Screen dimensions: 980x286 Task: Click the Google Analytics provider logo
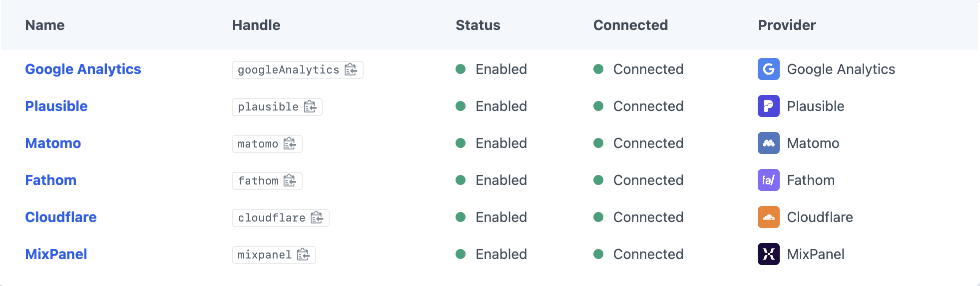(x=768, y=69)
